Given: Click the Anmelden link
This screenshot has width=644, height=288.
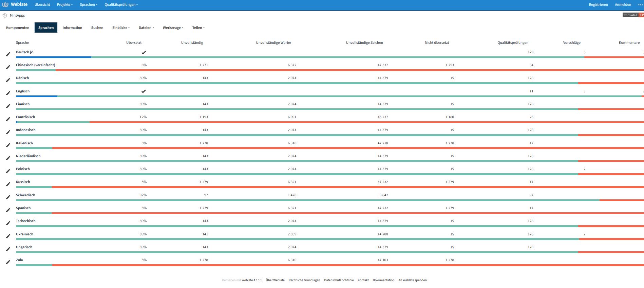Looking at the screenshot, I should click(623, 5).
